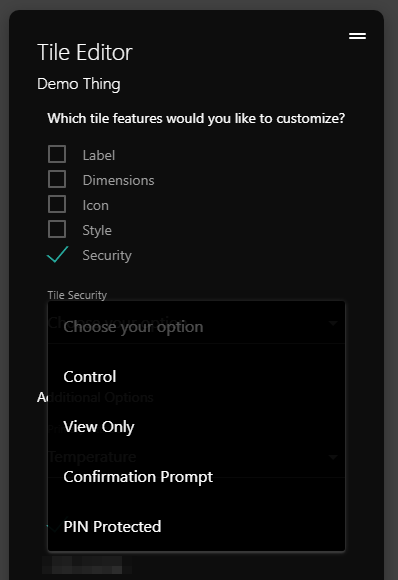Click the Label text label
This screenshot has width=398, height=580.
pyautogui.click(x=99, y=155)
